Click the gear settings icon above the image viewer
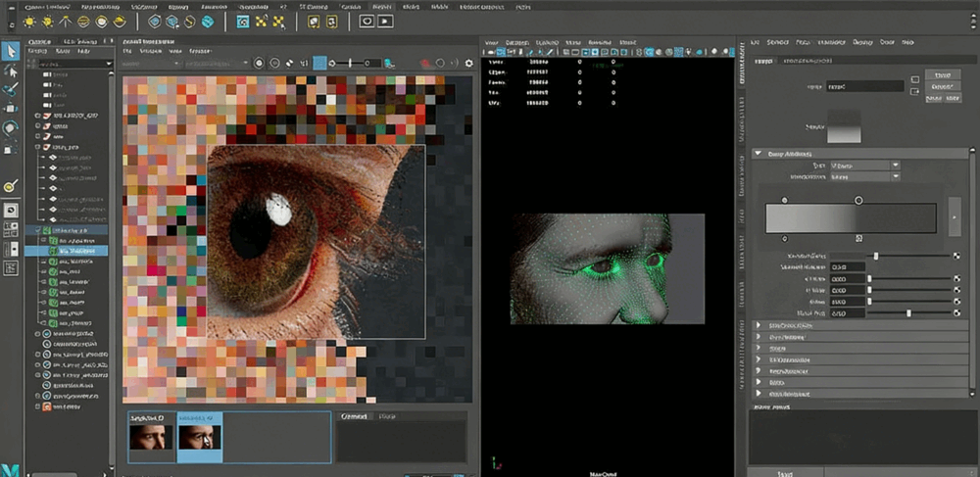 coord(468,64)
